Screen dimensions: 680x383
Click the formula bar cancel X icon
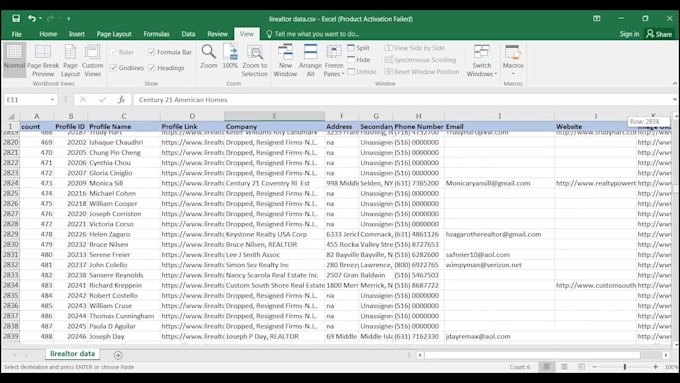(x=83, y=100)
